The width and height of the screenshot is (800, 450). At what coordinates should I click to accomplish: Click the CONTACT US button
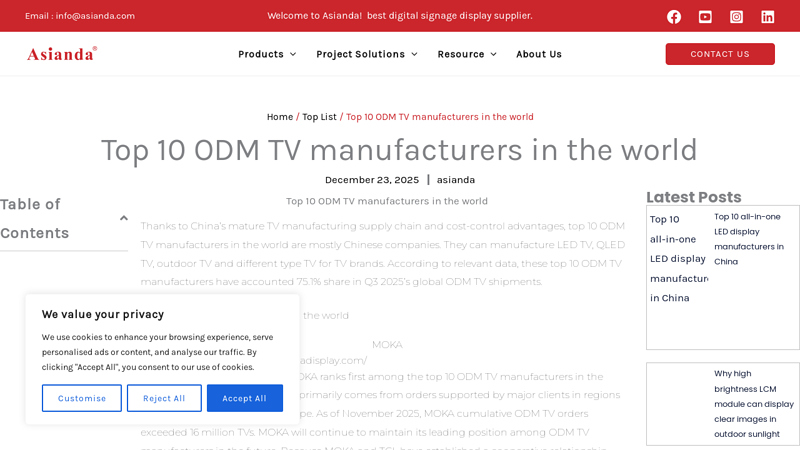720,54
